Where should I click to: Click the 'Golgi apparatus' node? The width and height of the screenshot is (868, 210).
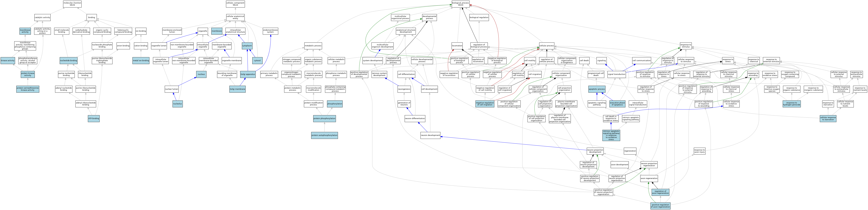pyautogui.click(x=248, y=74)
